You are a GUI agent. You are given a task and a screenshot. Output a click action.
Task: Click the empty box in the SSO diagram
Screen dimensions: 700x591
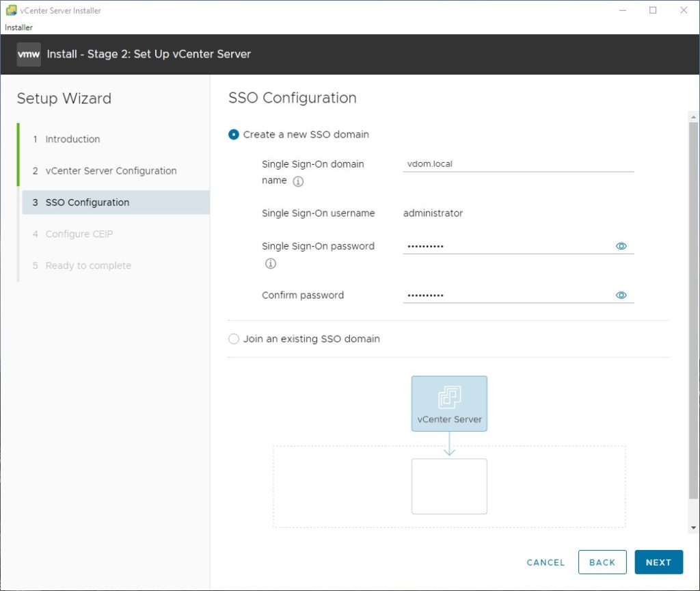[x=449, y=486]
